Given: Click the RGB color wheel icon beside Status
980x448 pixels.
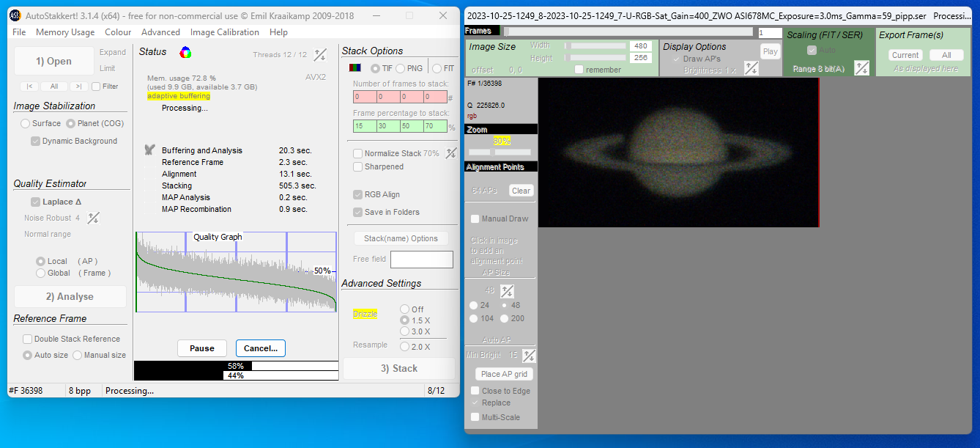Looking at the screenshot, I should (186, 52).
